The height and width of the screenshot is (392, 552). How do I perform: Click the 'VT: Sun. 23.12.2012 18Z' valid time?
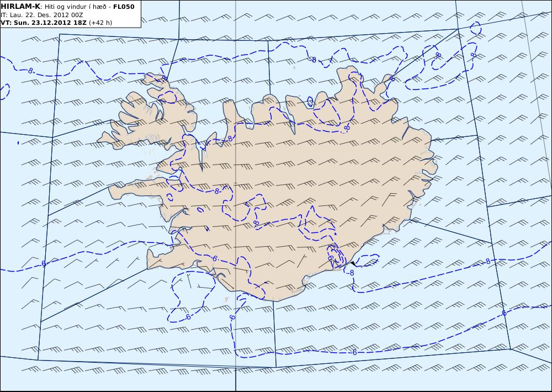[x=44, y=23]
